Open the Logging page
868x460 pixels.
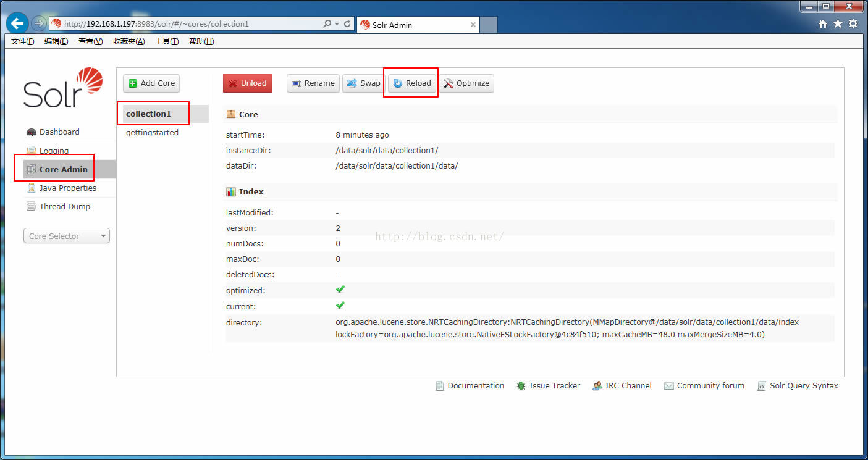[54, 151]
